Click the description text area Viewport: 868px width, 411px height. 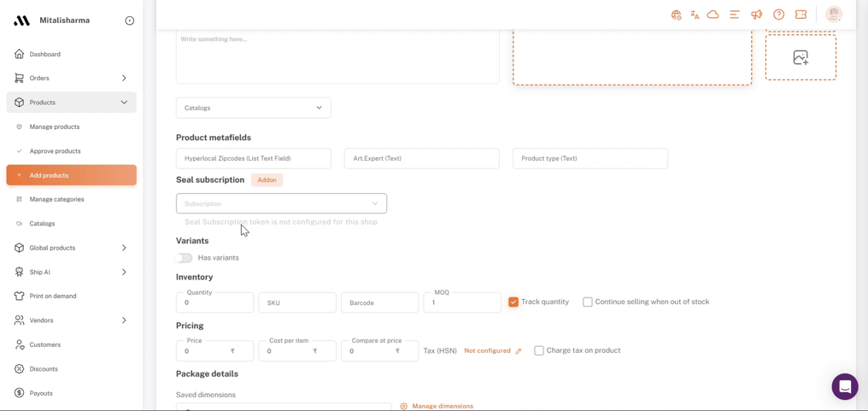click(337, 56)
